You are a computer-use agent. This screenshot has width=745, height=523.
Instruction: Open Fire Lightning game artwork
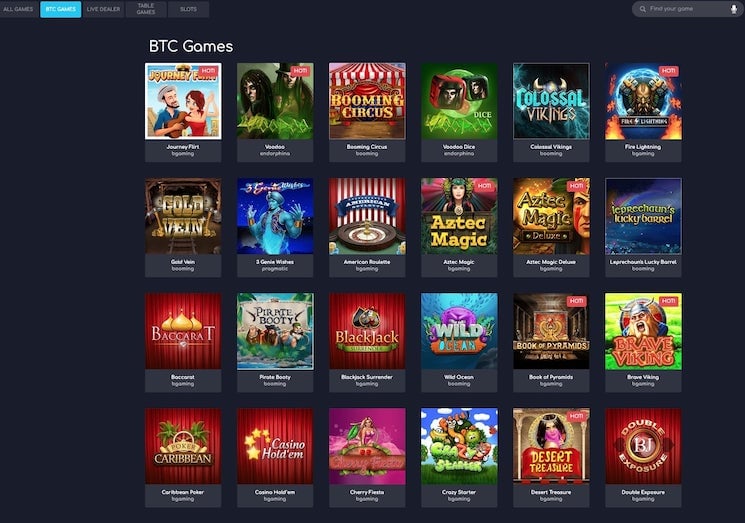643,101
